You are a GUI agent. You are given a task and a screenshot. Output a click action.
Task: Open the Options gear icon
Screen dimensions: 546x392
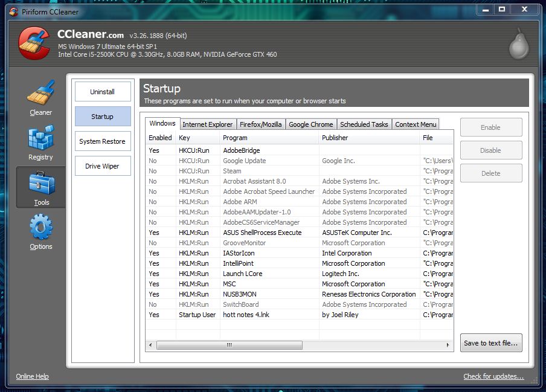[x=40, y=228]
